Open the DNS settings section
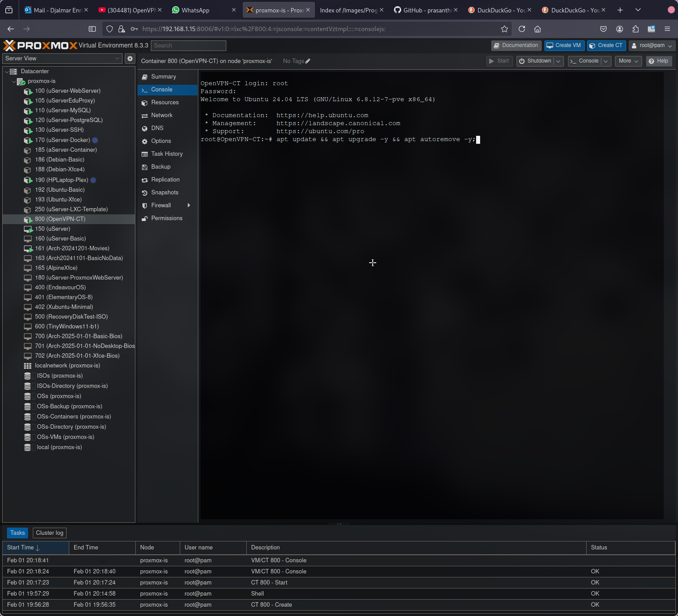678x616 pixels. [157, 128]
